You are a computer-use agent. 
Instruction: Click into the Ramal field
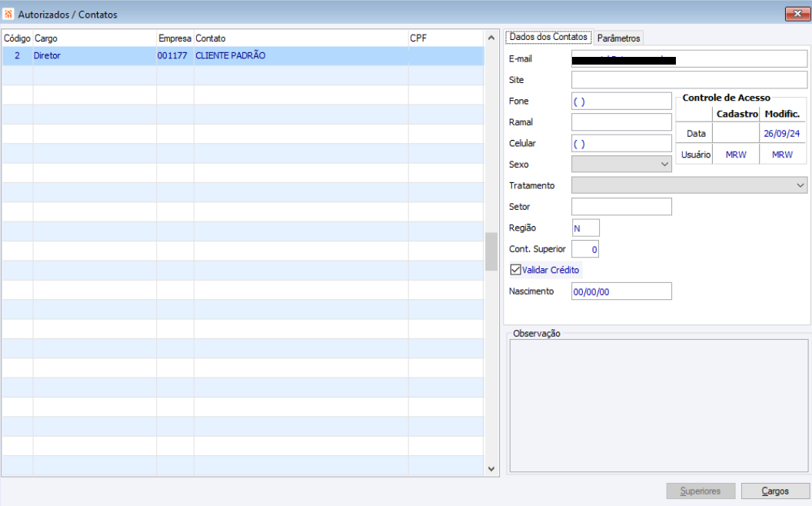pyautogui.click(x=621, y=122)
